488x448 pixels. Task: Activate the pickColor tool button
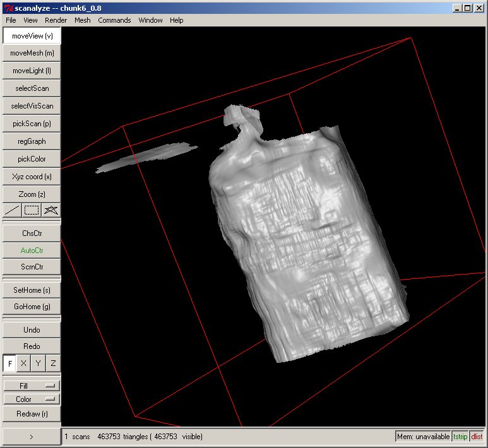coord(32,159)
